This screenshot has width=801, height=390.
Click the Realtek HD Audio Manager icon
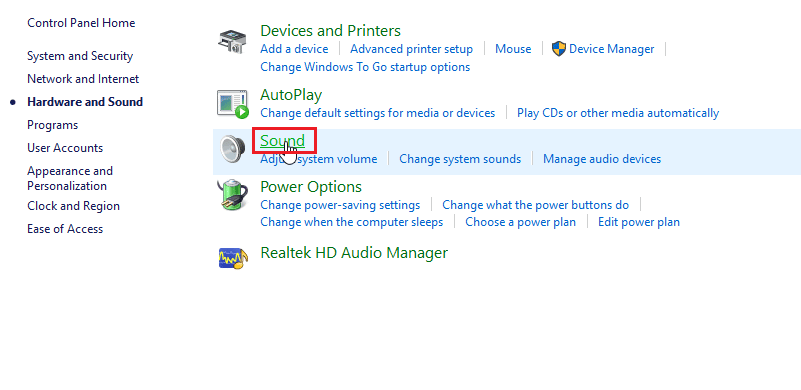pos(232,258)
